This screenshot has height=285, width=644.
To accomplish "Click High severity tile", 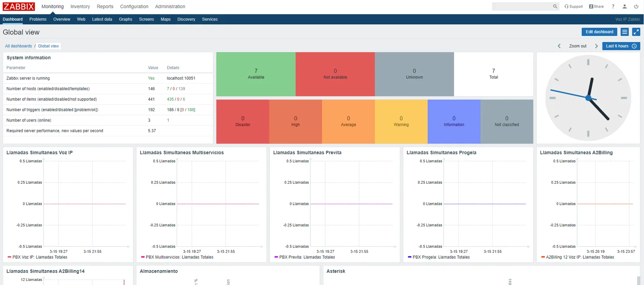I will click(295, 121).
